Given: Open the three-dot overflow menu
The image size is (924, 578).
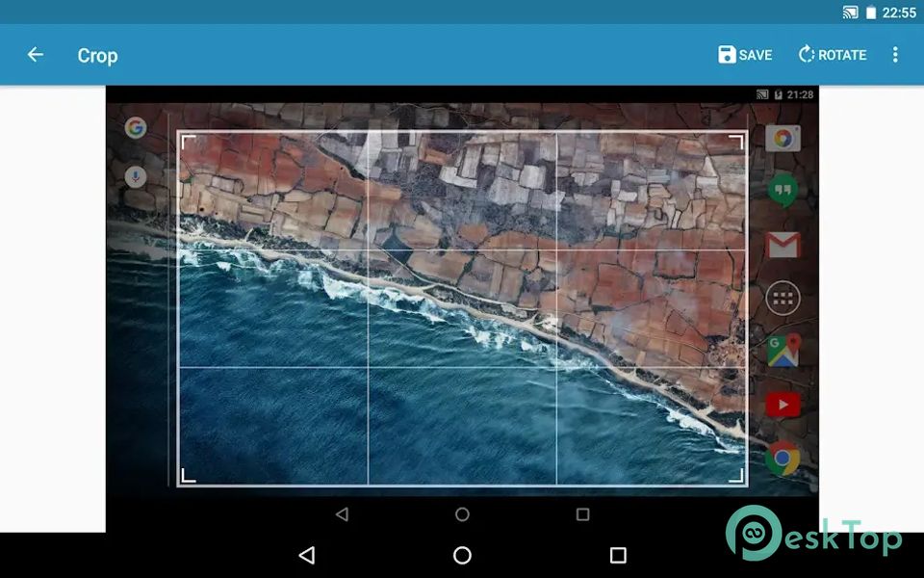Looking at the screenshot, I should [895, 55].
